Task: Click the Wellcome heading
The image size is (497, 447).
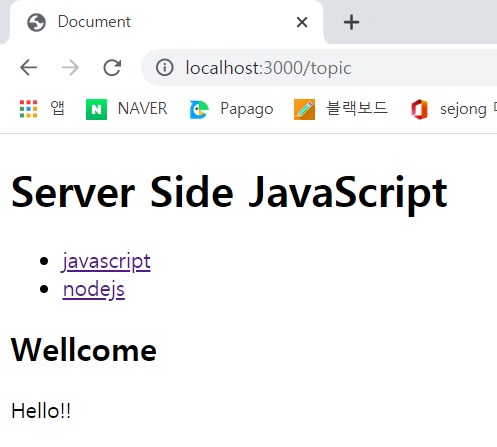Action: (84, 350)
